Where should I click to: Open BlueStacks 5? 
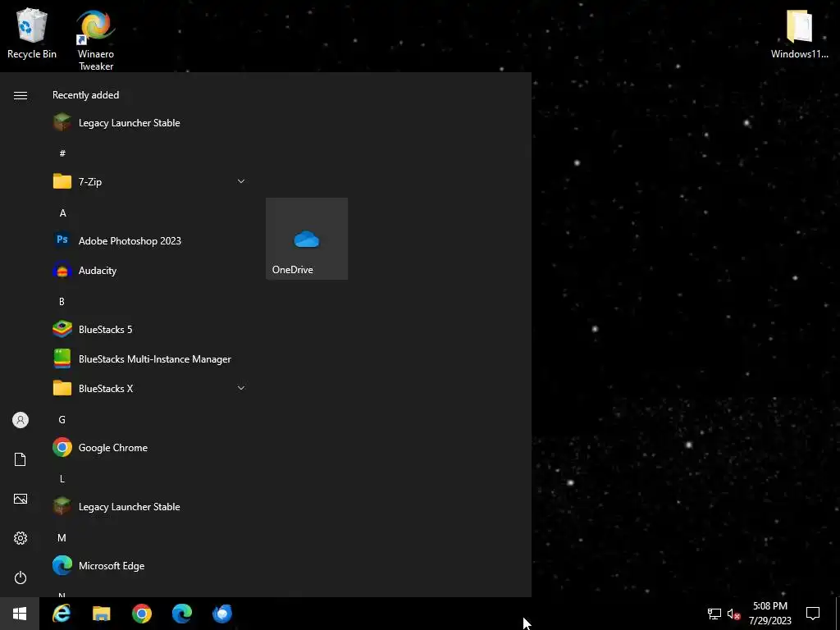tap(150, 329)
